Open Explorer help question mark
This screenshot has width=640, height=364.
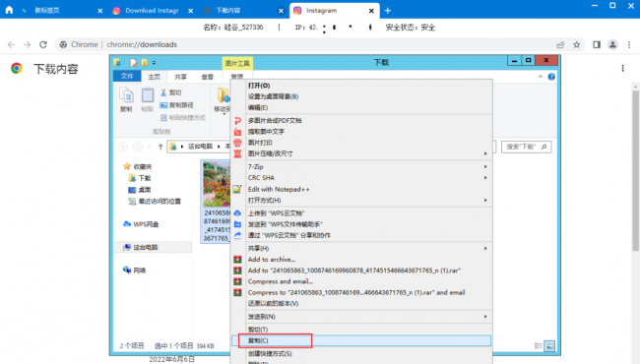click(x=551, y=77)
